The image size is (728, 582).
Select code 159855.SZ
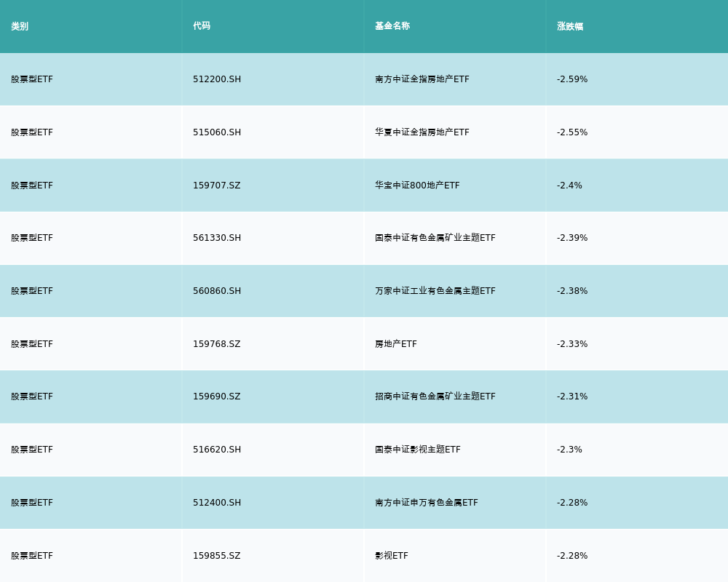[217, 556]
